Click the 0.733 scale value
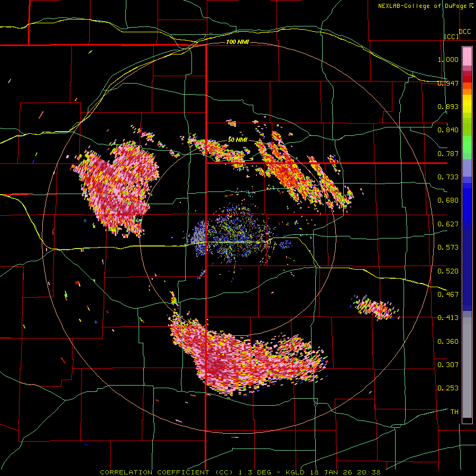This screenshot has width=476, height=476. click(x=448, y=177)
